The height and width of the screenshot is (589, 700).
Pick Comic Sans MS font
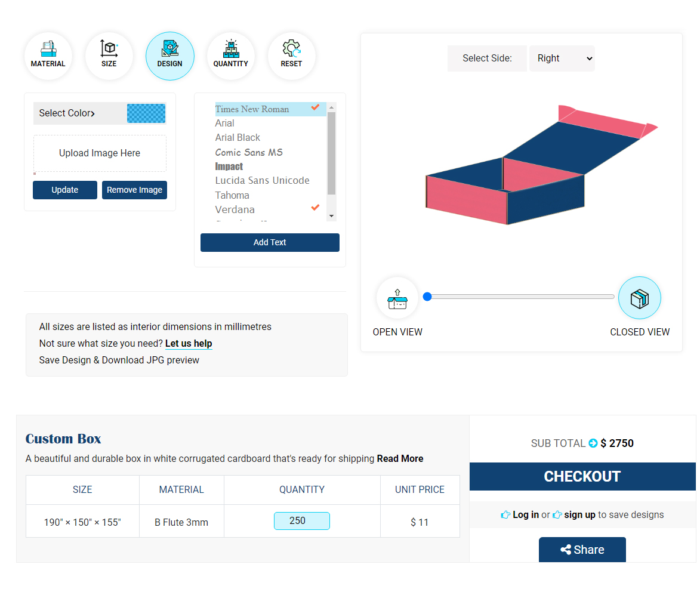249,152
